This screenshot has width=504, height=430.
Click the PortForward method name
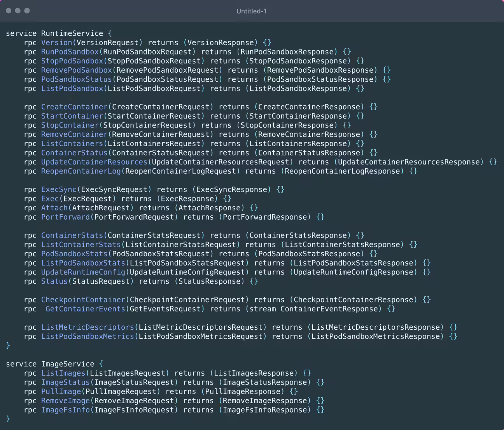click(x=66, y=217)
